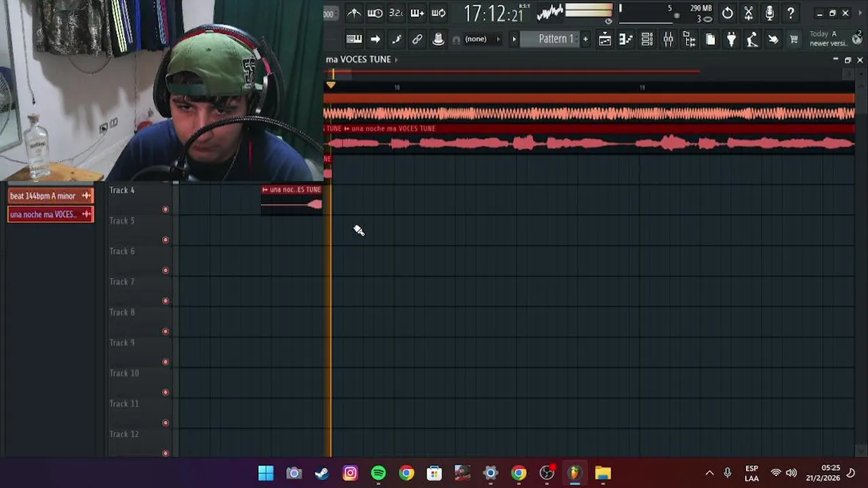Open the content library shop cart
This screenshot has height=488, width=868.
[x=793, y=39]
